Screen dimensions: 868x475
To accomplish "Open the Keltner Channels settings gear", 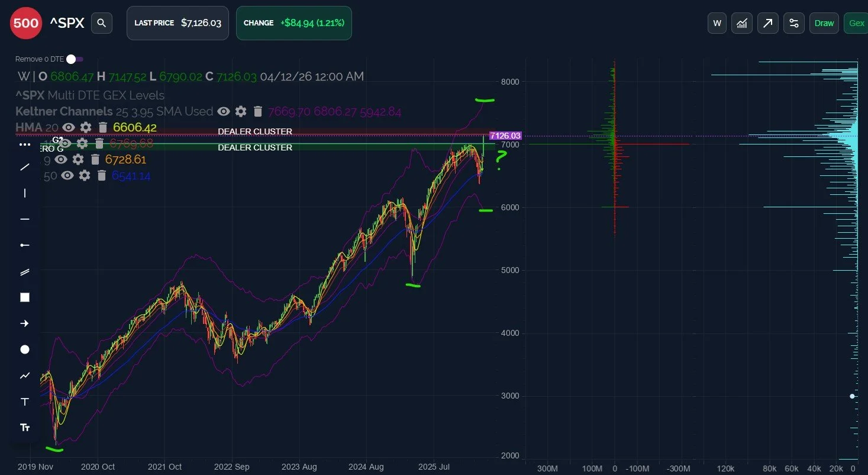I will click(x=240, y=111).
